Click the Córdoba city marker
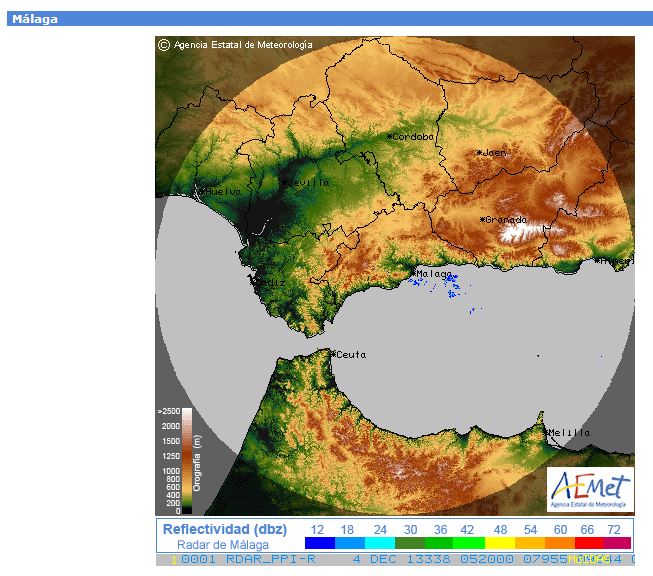The width and height of the screenshot is (653, 576). 392,137
